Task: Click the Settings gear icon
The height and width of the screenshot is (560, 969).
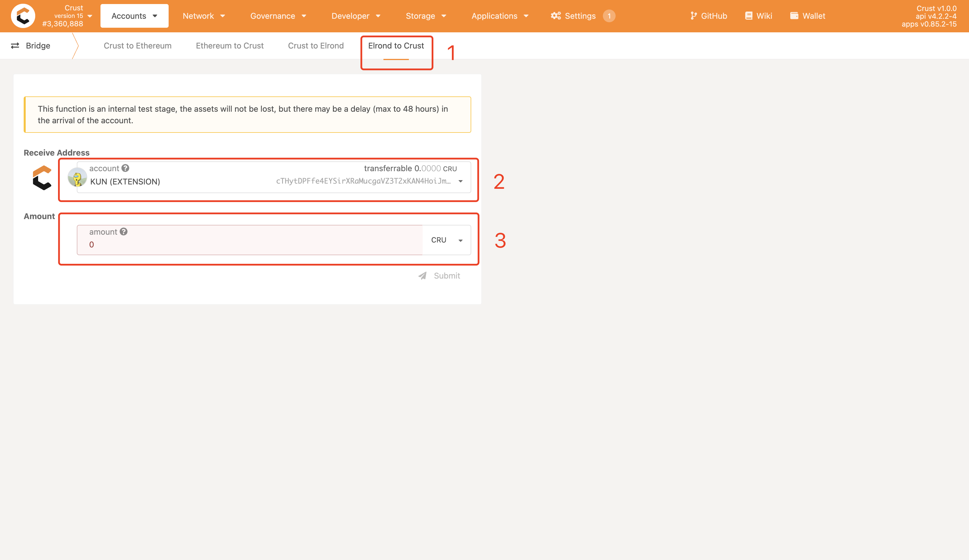Action: pos(556,16)
